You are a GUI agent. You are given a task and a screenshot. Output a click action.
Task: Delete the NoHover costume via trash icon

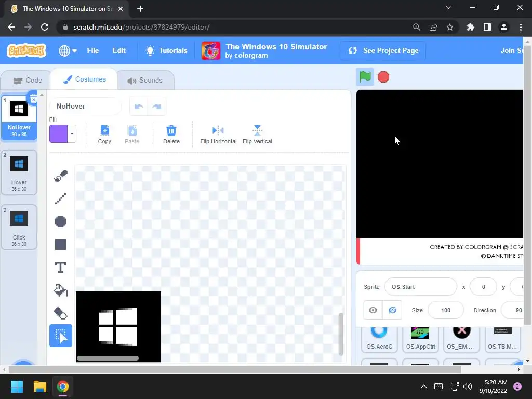[x=33, y=99]
